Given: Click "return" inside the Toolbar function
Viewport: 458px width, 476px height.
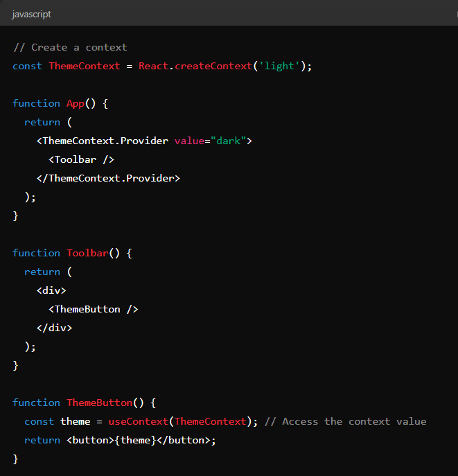Looking at the screenshot, I should [x=42, y=272].
